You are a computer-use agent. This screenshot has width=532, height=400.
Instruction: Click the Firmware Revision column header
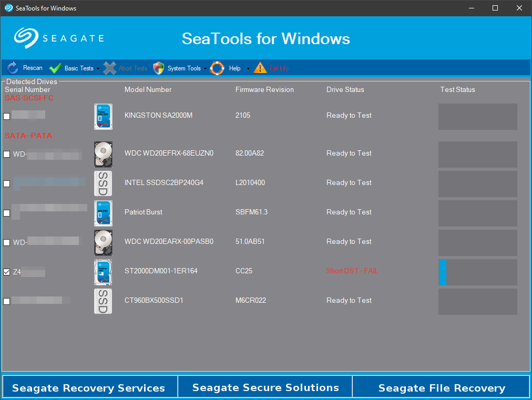click(264, 89)
